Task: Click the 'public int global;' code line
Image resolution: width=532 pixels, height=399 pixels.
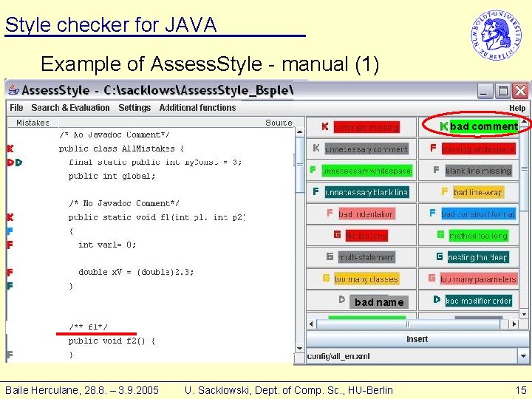Action: click(112, 176)
